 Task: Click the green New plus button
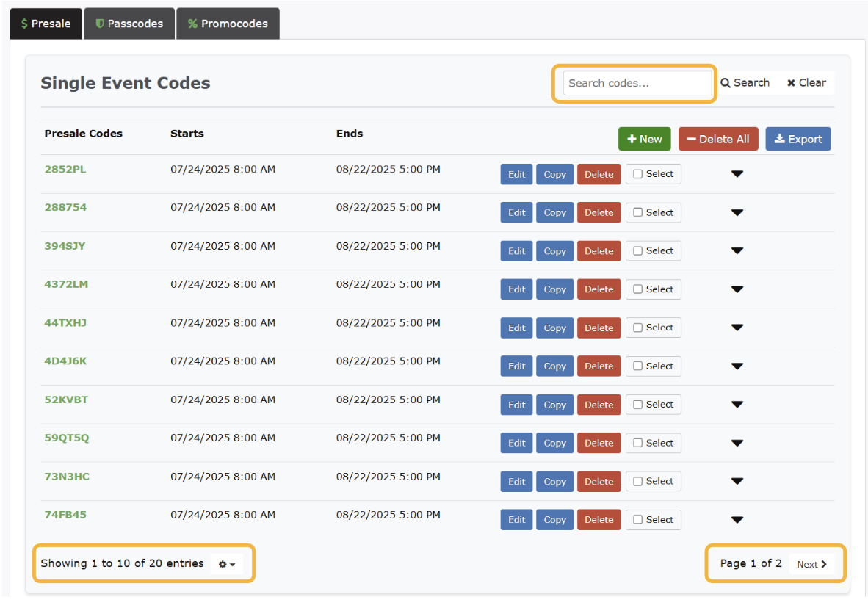pos(644,139)
